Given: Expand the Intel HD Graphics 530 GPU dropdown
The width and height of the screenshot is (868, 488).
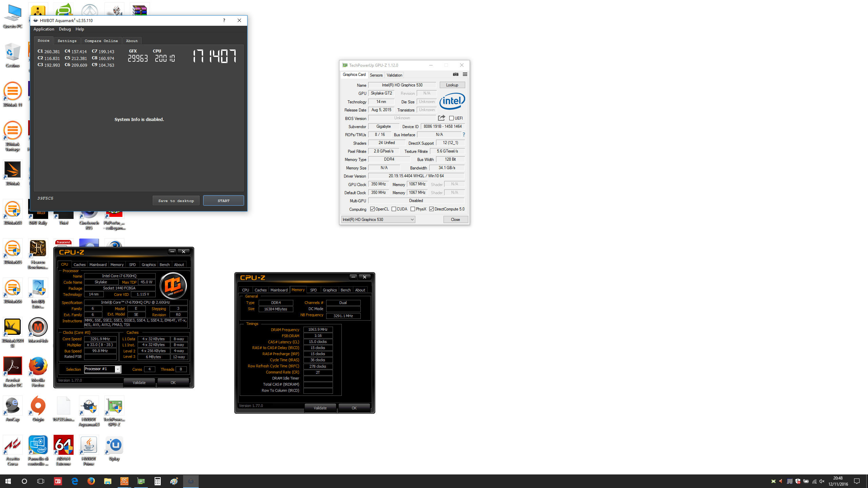Looking at the screenshot, I should (x=378, y=220).
